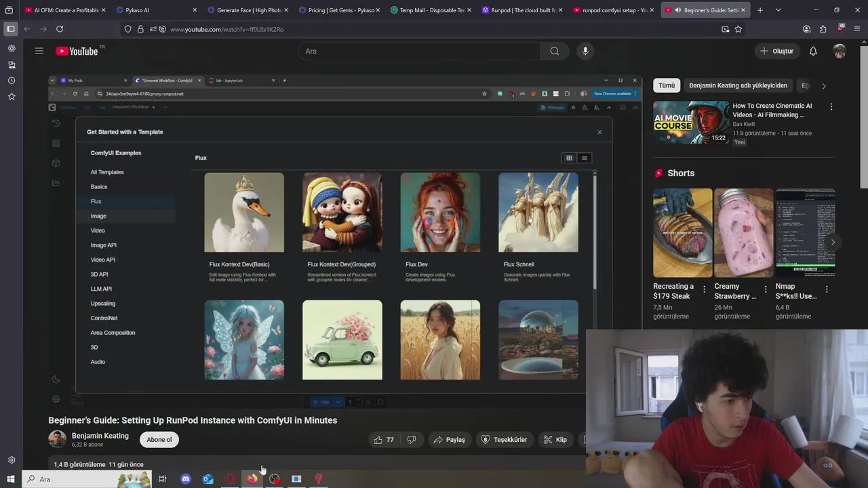Open the workspaces icon at top-left corner
Image resolution: width=868 pixels, height=488 pixels.
pyautogui.click(x=9, y=10)
